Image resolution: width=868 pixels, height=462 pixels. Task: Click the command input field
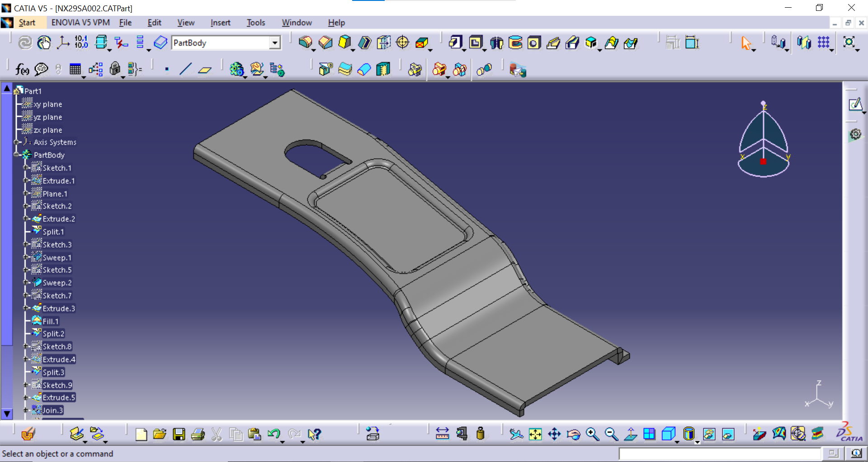(720, 453)
